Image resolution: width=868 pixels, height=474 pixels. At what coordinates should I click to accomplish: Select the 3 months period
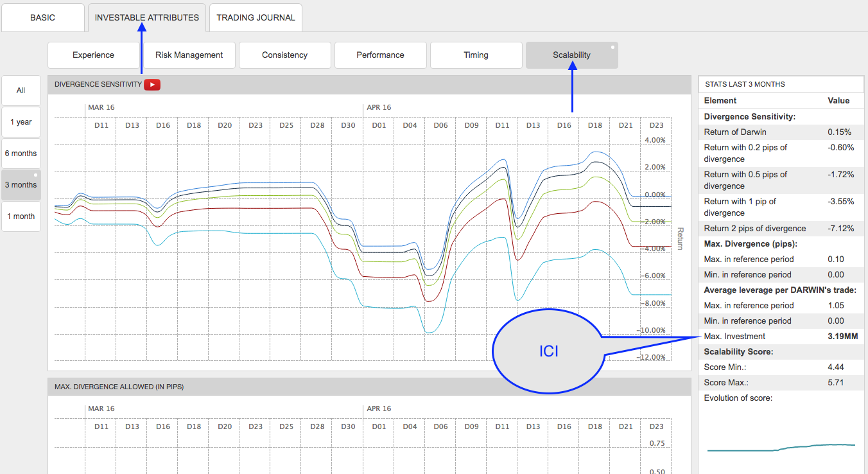(21, 185)
